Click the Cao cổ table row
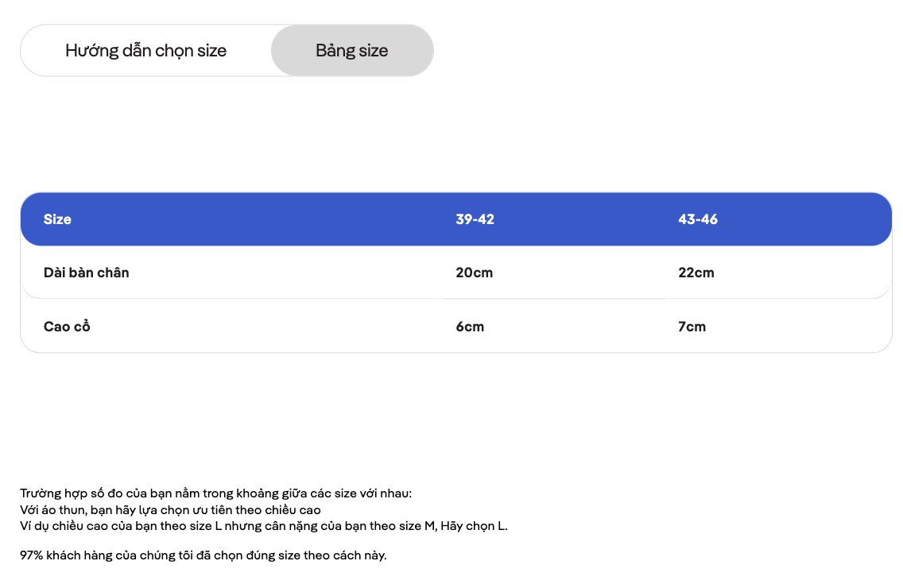The height and width of the screenshot is (588, 903). click(x=456, y=326)
